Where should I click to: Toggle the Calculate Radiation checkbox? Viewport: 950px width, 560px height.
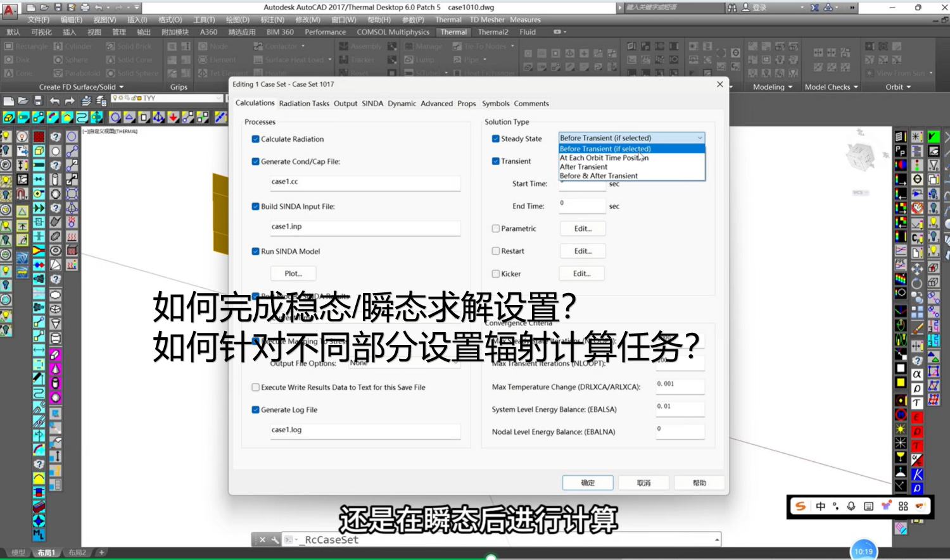255,139
